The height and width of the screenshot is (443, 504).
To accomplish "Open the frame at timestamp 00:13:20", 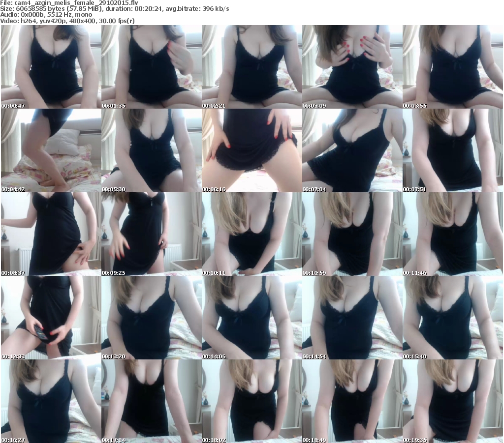I will pyautogui.click(x=152, y=318).
